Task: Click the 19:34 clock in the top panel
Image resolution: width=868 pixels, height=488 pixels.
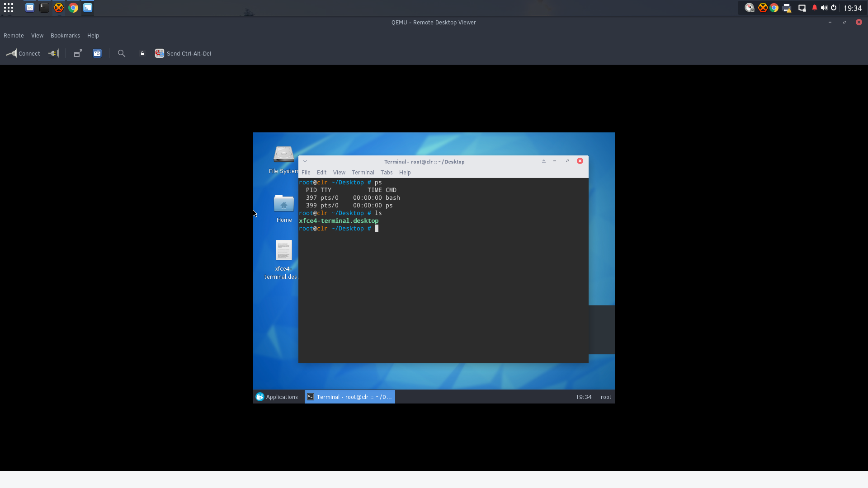Action: coord(853,8)
